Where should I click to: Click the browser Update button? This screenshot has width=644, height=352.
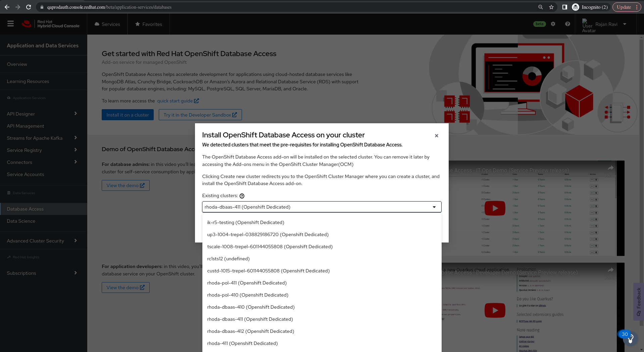[627, 7]
